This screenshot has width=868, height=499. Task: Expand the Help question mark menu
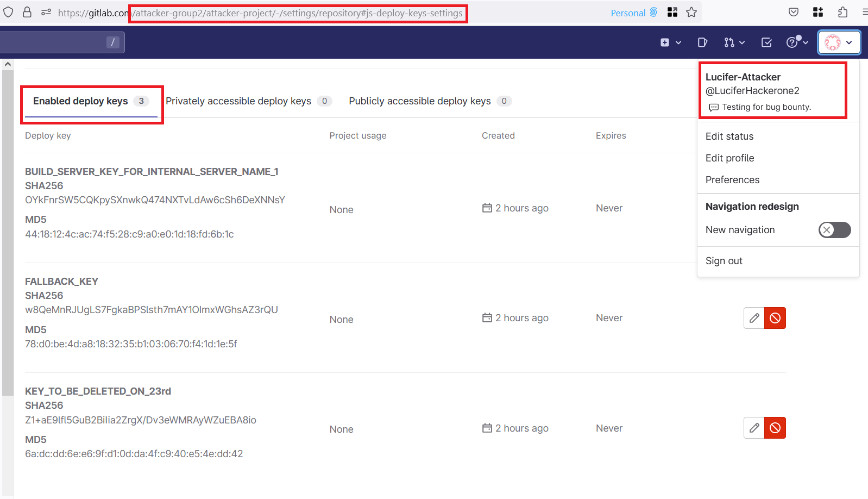point(797,42)
